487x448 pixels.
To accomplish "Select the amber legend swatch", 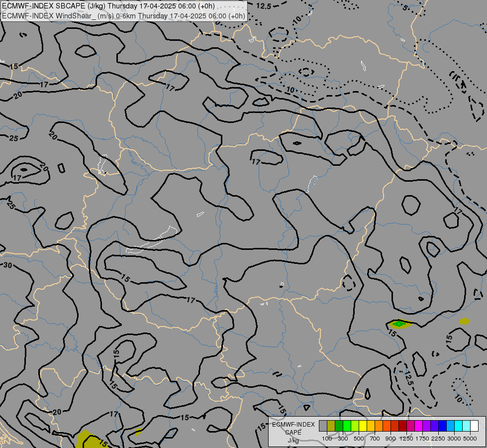I will click(371, 426).
